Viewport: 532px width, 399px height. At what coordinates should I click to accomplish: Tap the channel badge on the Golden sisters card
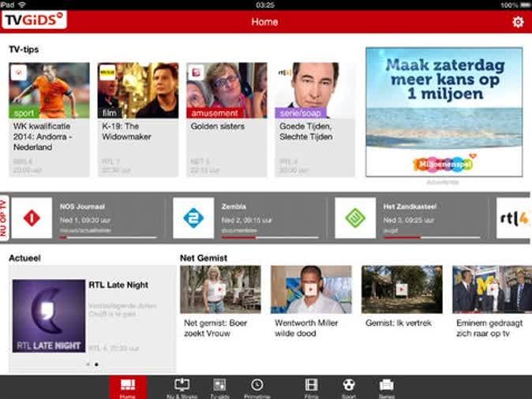(x=196, y=73)
